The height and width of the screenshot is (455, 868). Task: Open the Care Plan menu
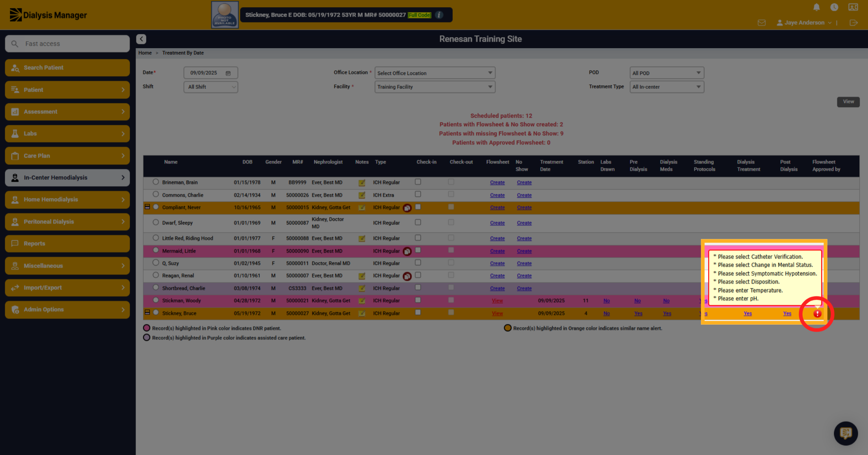(x=67, y=156)
